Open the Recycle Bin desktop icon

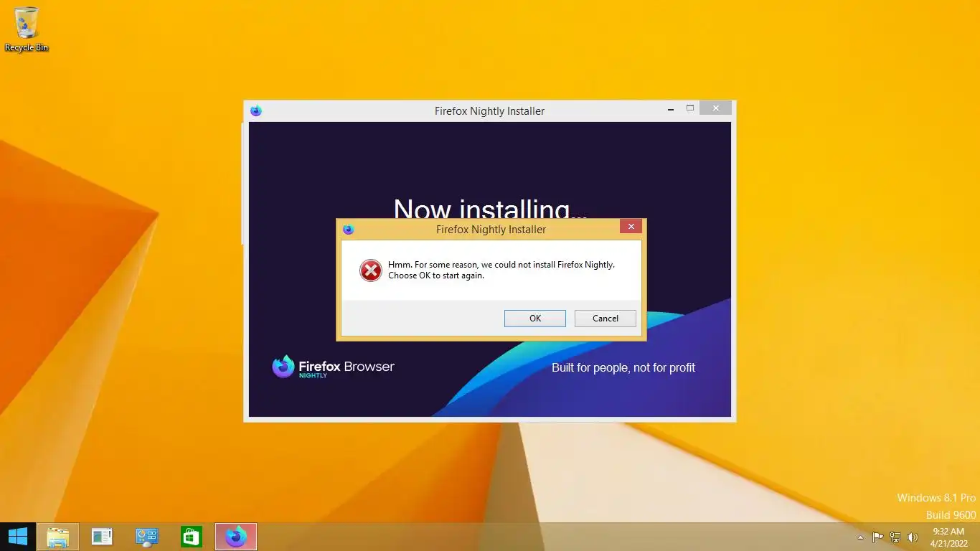coord(27,29)
